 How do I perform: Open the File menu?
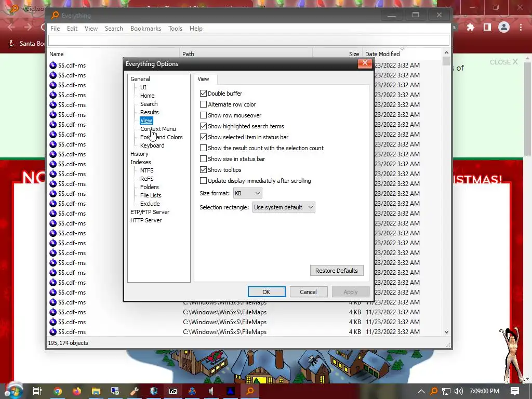55,29
